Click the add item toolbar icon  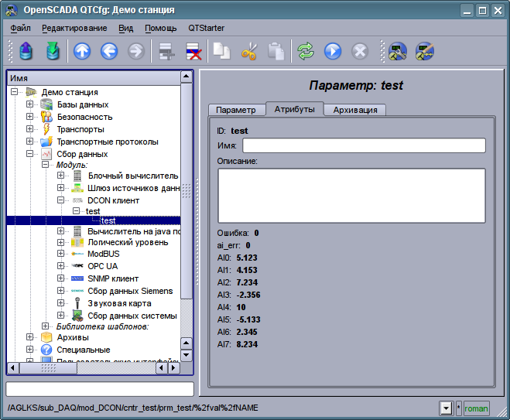[x=166, y=52]
